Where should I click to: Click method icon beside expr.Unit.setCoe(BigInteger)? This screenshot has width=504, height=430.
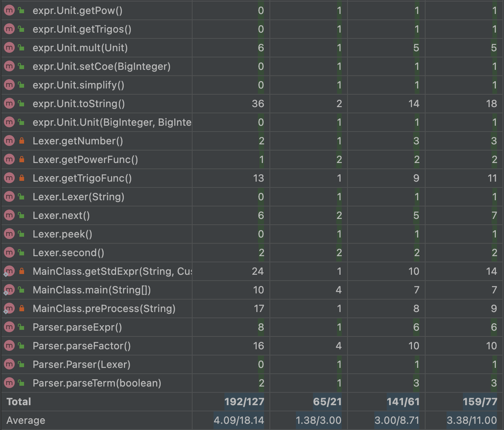pos(9,66)
